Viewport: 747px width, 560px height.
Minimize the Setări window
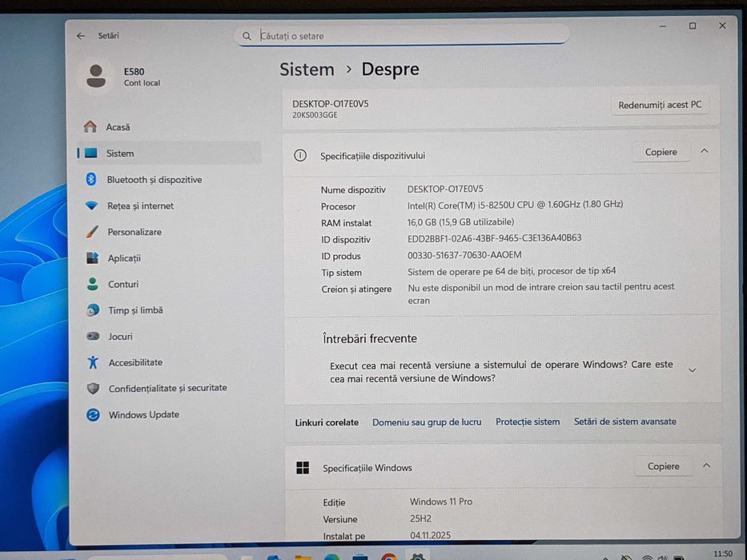tap(662, 26)
